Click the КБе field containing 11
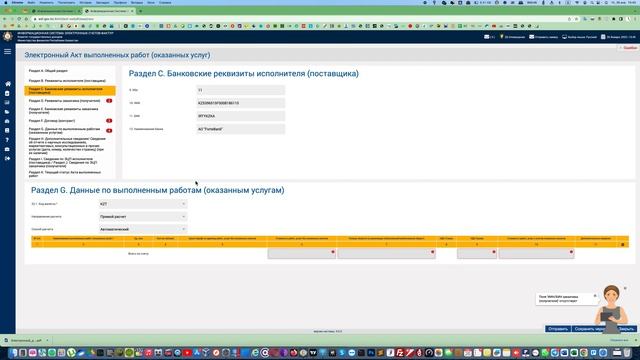640x360 pixels. point(240,90)
